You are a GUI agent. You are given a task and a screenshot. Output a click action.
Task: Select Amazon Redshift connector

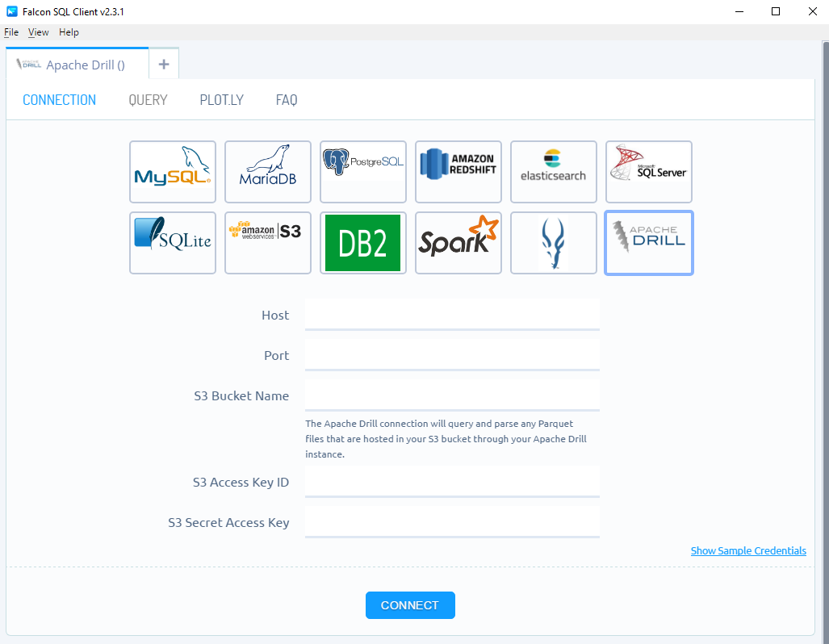coord(458,172)
